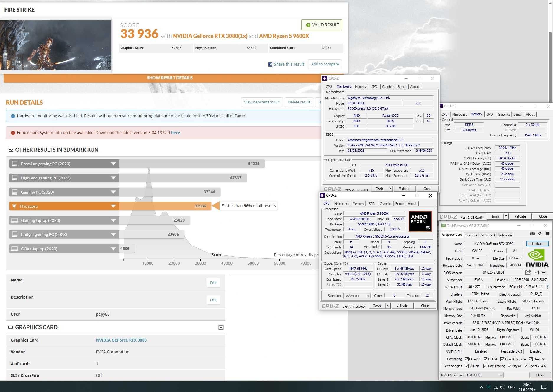Click the GPU-Z app icon in its title bar
Screen dimensions: 553x392
pos(443,226)
